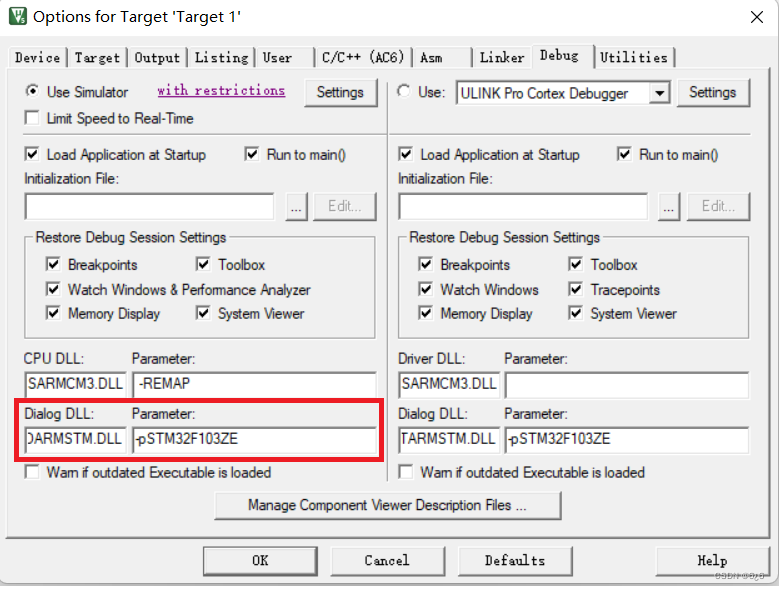
Task: Expand the ULINK Pro Cortex Debugger dropdown
Action: (x=660, y=93)
